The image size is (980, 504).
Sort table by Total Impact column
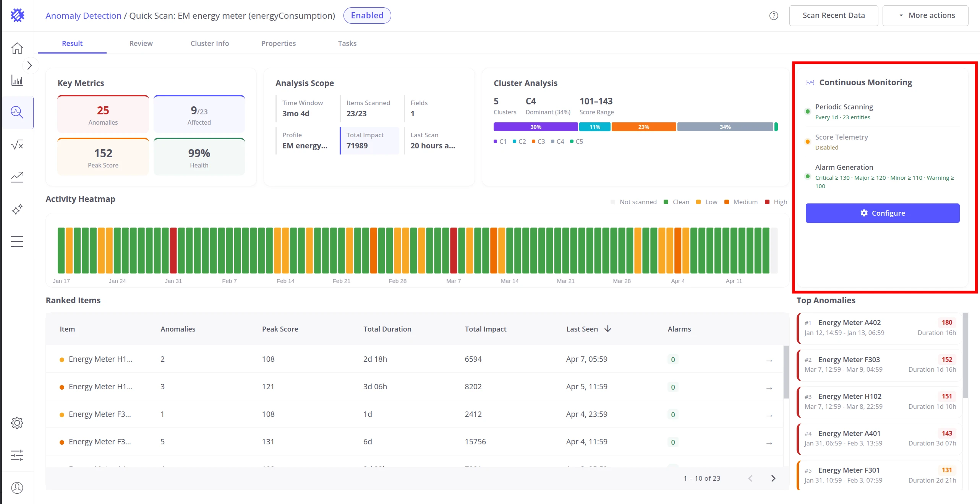pos(485,329)
